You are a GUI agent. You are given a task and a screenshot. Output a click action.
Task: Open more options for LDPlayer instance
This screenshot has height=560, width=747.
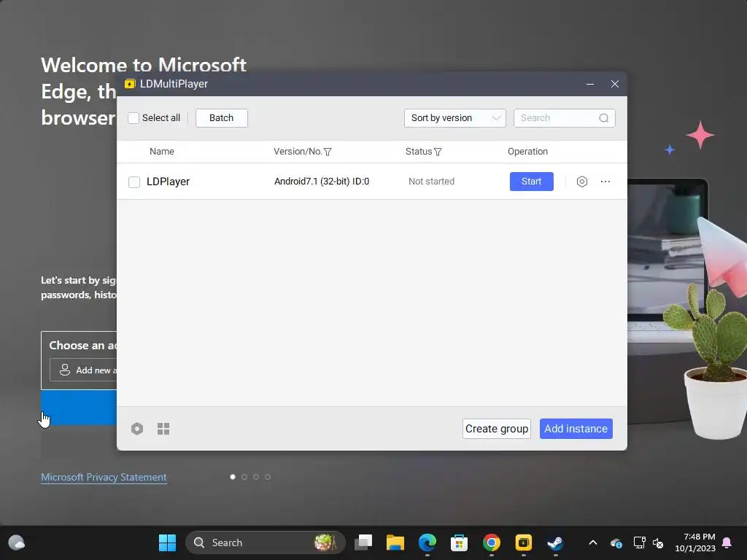point(605,182)
